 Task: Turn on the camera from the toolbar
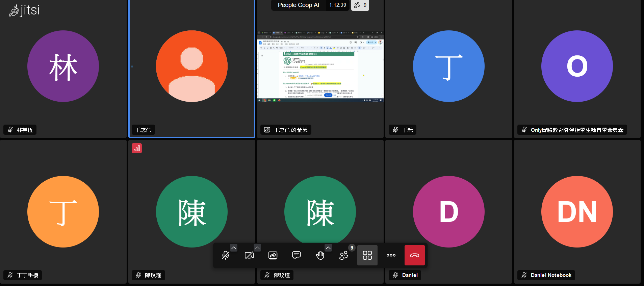(x=249, y=255)
